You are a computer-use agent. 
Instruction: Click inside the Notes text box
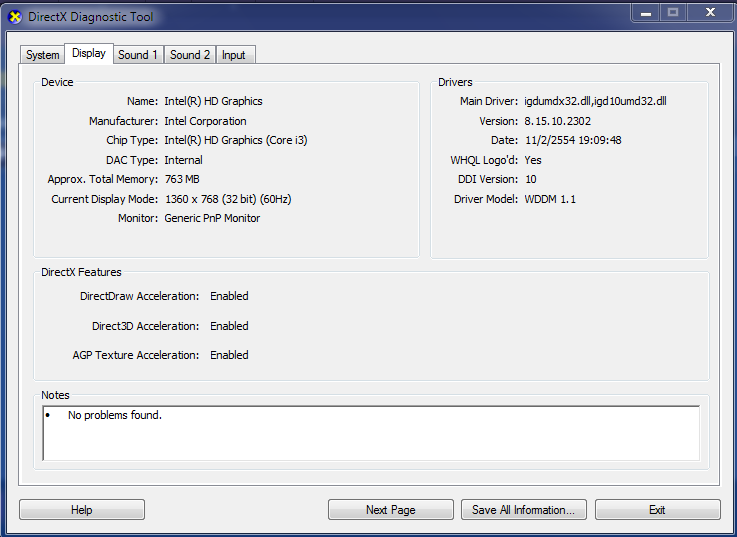(371, 433)
